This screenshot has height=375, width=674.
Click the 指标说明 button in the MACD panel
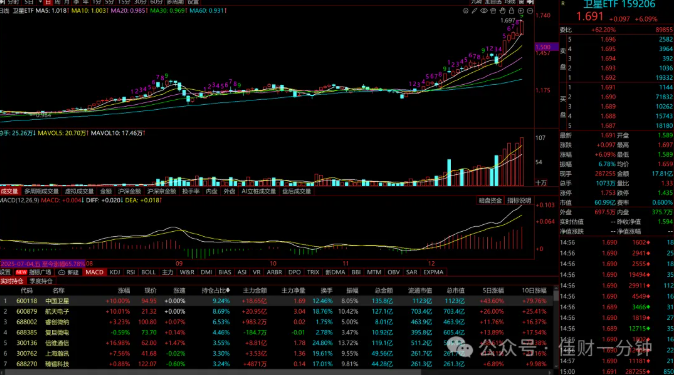[519, 201]
